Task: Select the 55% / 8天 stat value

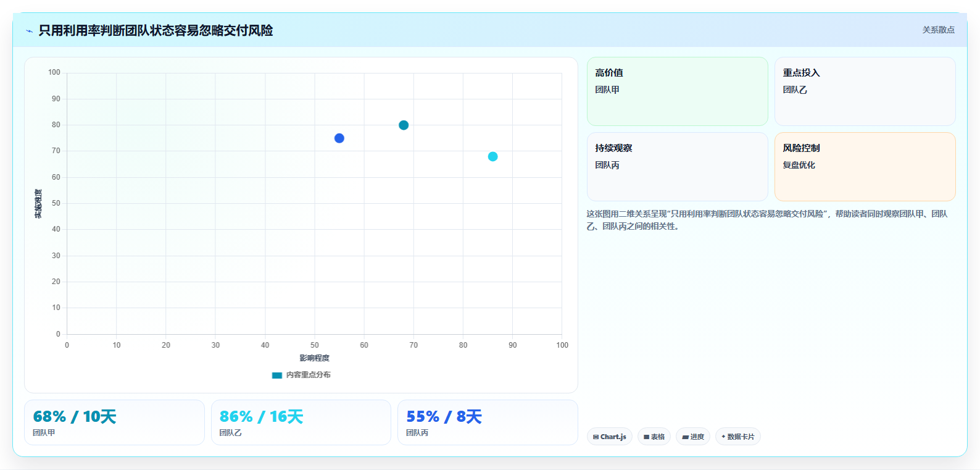Action: 444,417
